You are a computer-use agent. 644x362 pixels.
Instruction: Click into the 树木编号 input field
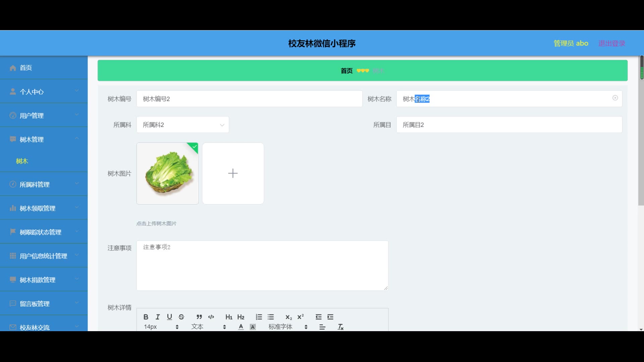point(249,99)
